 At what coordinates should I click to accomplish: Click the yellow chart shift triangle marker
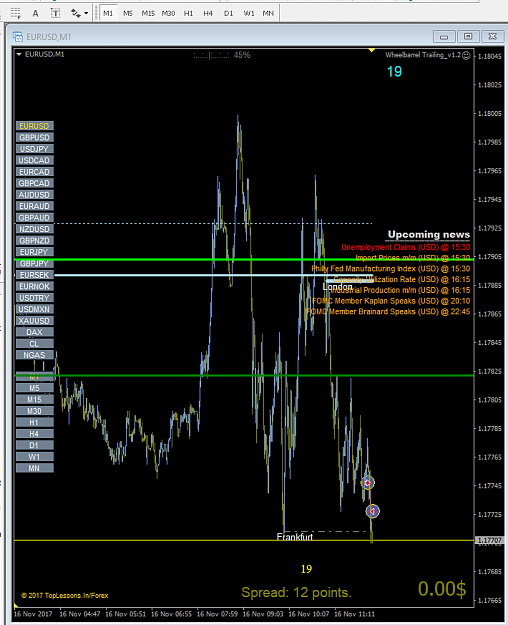(x=372, y=50)
